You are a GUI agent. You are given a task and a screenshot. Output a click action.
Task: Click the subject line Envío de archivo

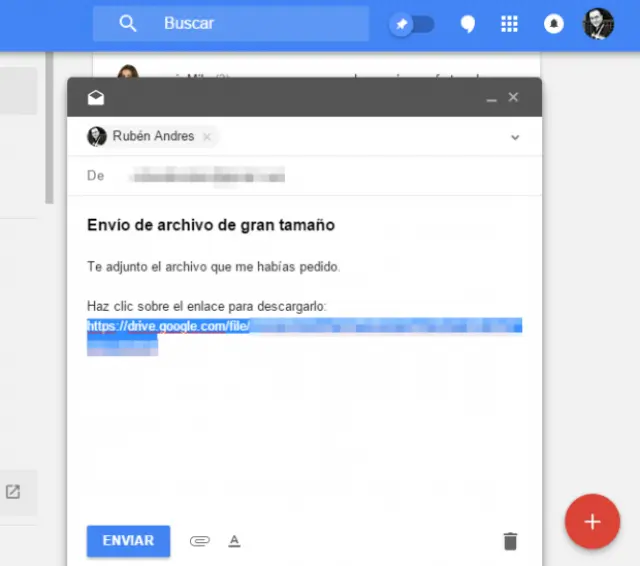point(211,225)
